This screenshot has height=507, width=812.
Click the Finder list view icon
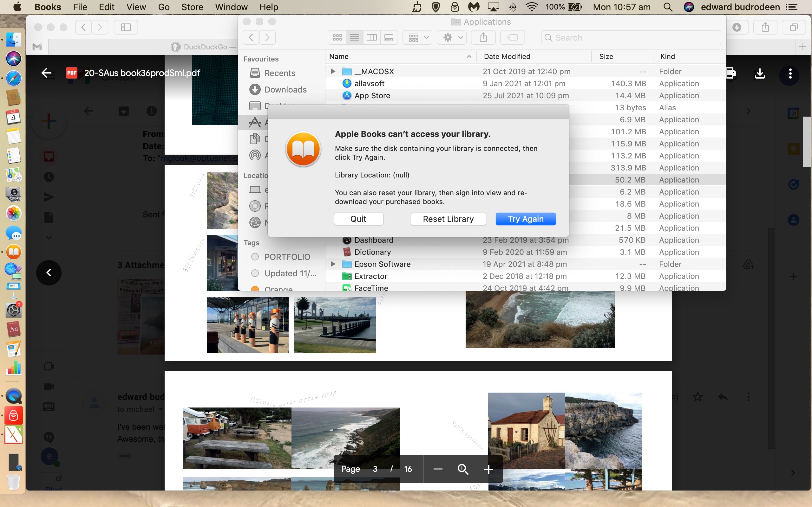(354, 38)
